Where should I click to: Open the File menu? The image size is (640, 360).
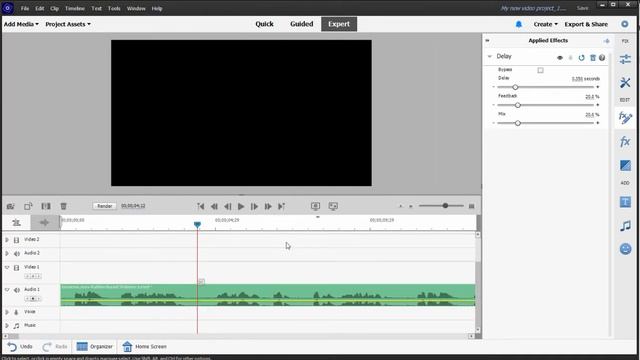click(24, 8)
